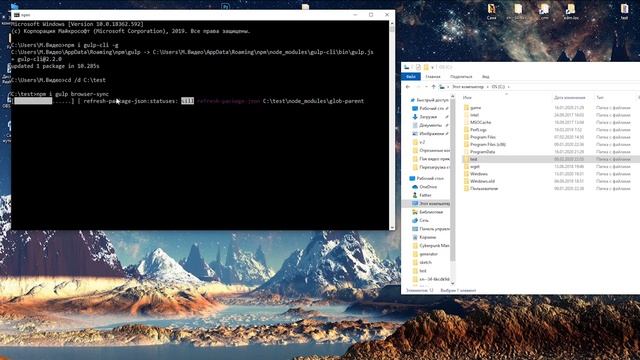Select the MSOCache folder in Explorer
The width and height of the screenshot is (640, 360).
[480, 122]
